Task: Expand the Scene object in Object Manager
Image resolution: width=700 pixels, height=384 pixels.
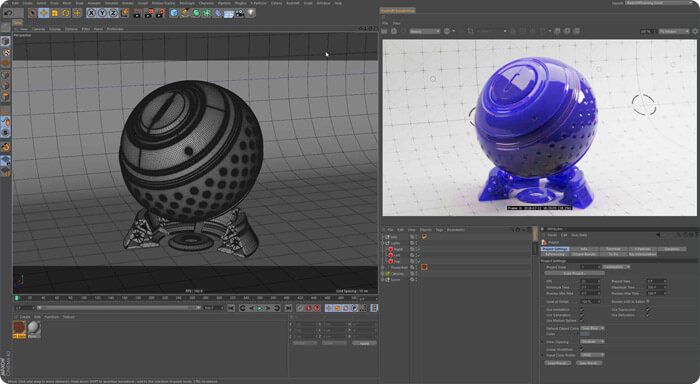Action: tap(383, 280)
